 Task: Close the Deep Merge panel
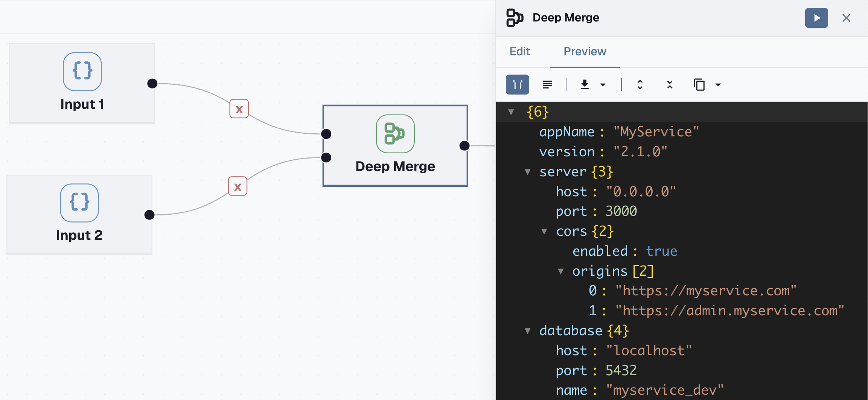click(846, 18)
